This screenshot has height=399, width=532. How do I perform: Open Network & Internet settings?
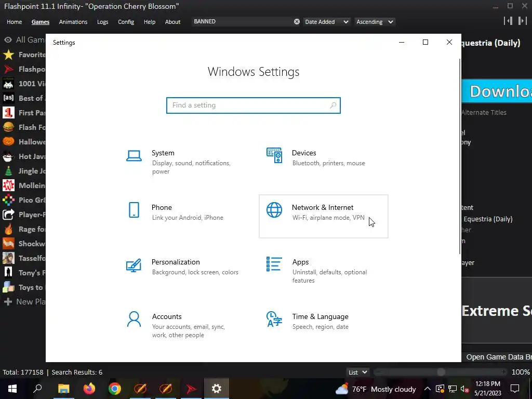pos(323,217)
